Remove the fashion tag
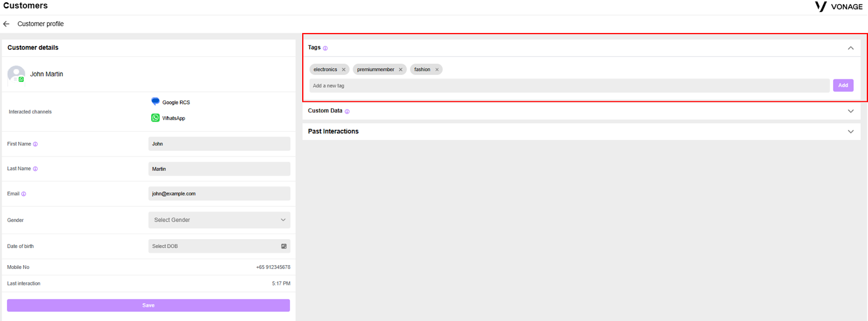Image resolution: width=868 pixels, height=321 pixels. tap(437, 69)
